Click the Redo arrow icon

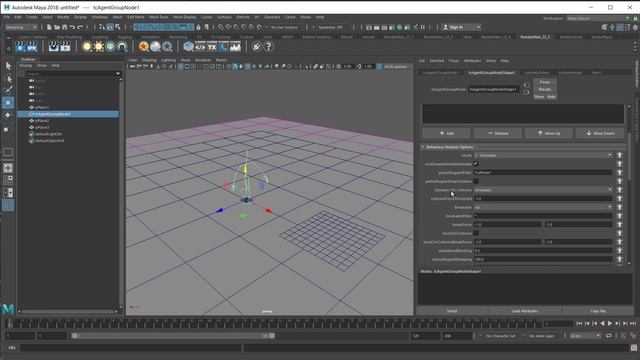pos(80,27)
